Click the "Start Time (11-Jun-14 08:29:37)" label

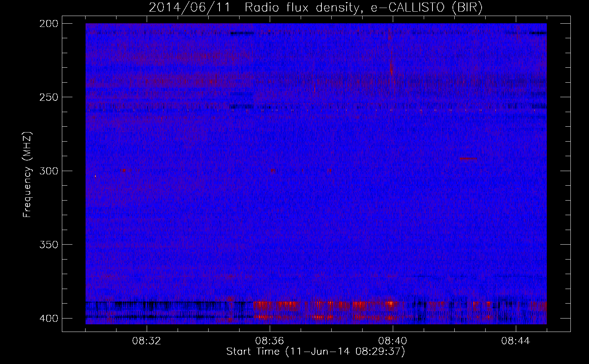pos(316,352)
